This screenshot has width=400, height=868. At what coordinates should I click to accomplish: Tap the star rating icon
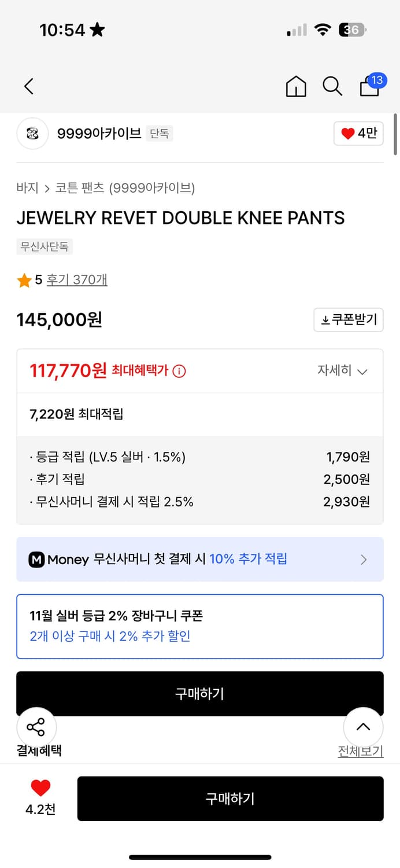(24, 280)
